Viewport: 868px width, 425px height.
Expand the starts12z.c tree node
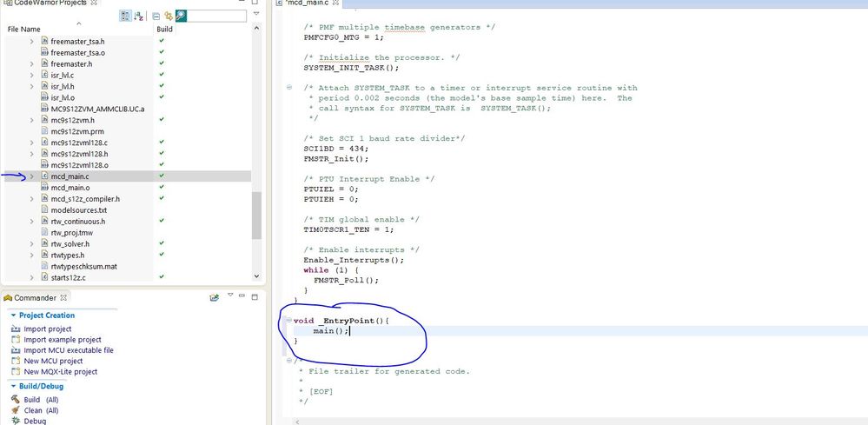coord(31,277)
